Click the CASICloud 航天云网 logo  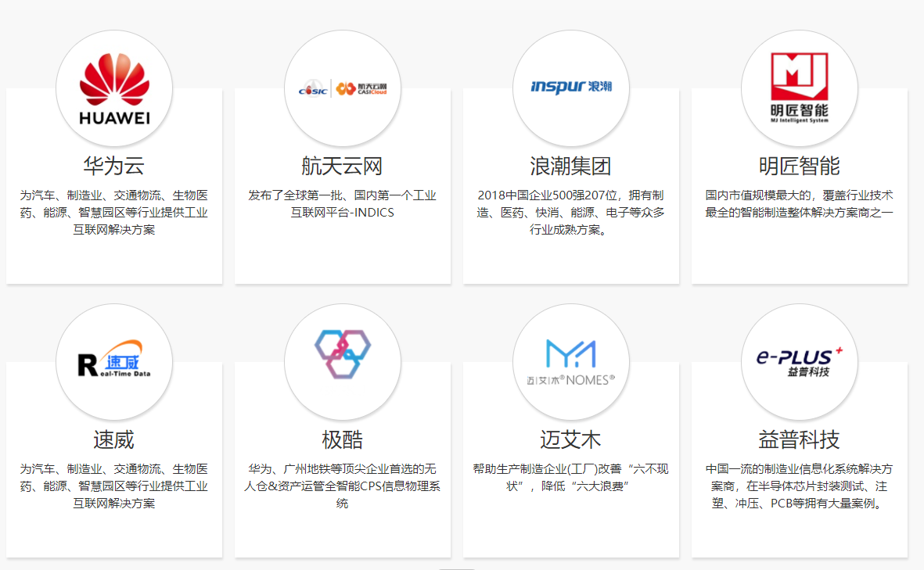point(343,88)
